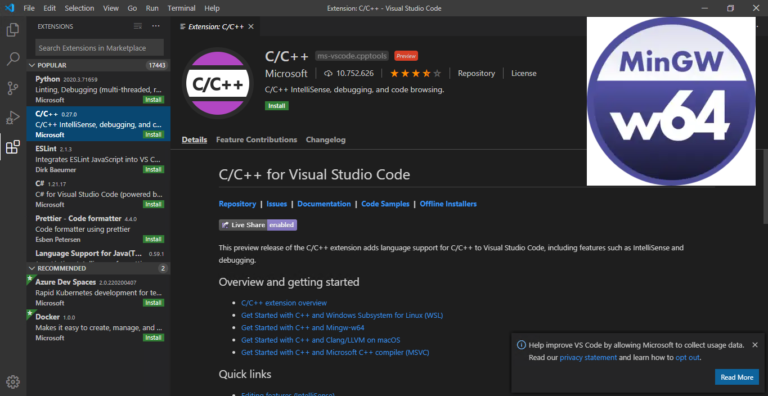Open the Run and Debug icon
This screenshot has width=768, height=396.
pyautogui.click(x=13, y=118)
